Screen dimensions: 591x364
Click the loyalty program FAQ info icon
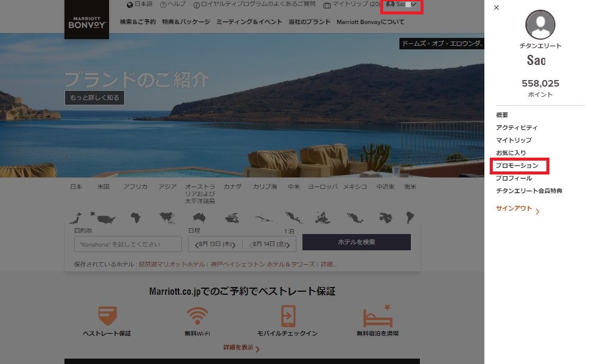point(196,5)
